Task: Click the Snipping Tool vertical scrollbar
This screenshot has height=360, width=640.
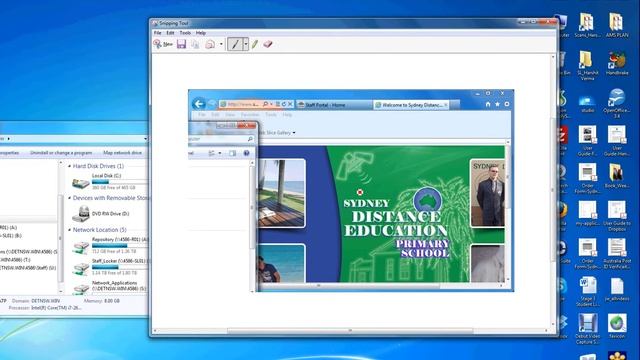Action: [x=553, y=190]
